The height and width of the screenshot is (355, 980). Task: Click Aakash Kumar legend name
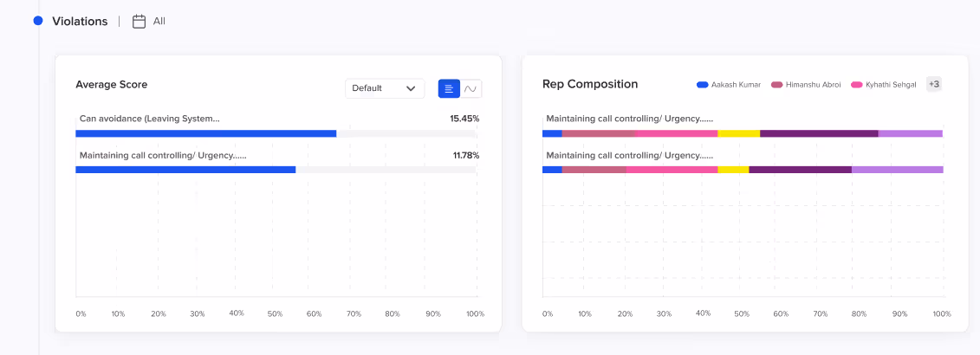pos(737,84)
